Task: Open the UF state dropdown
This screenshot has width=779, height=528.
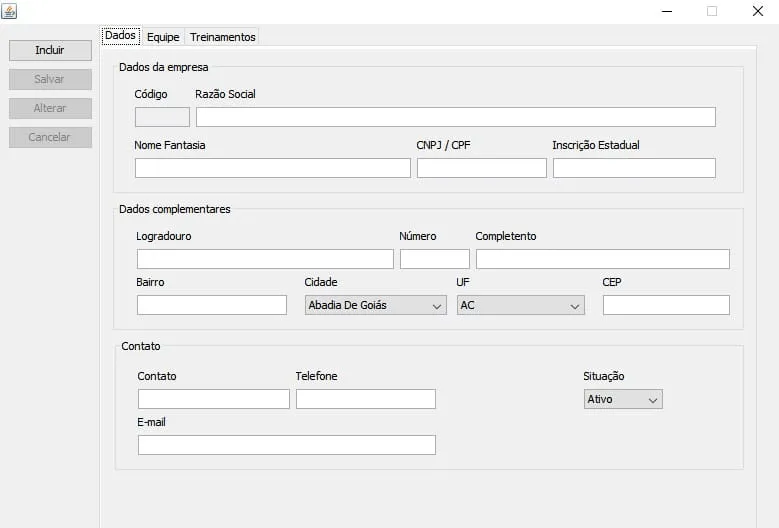Action: (520, 305)
